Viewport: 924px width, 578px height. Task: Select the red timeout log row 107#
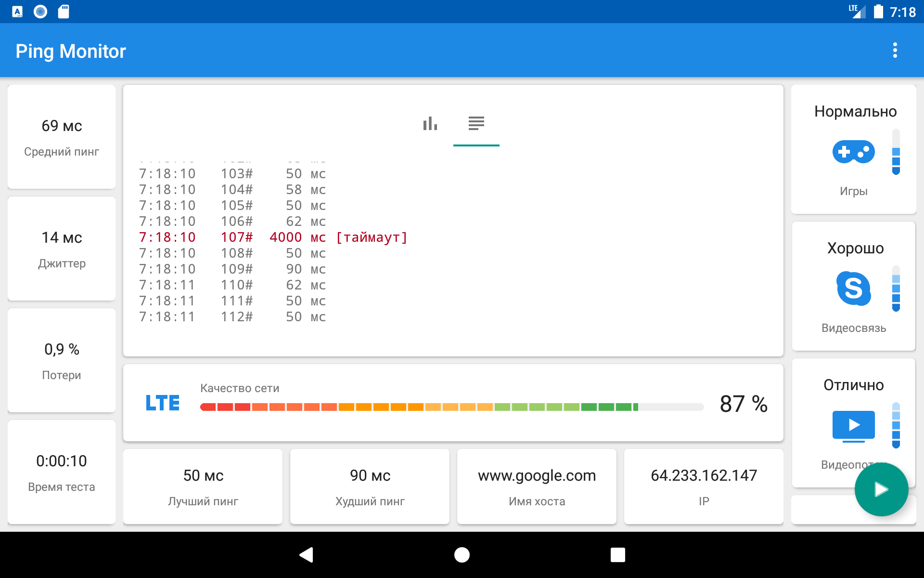coord(273,237)
